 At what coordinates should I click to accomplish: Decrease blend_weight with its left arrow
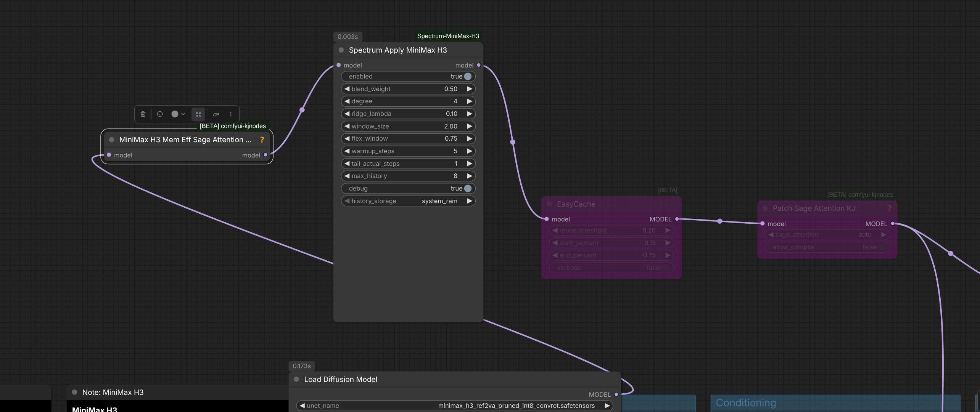pos(347,89)
